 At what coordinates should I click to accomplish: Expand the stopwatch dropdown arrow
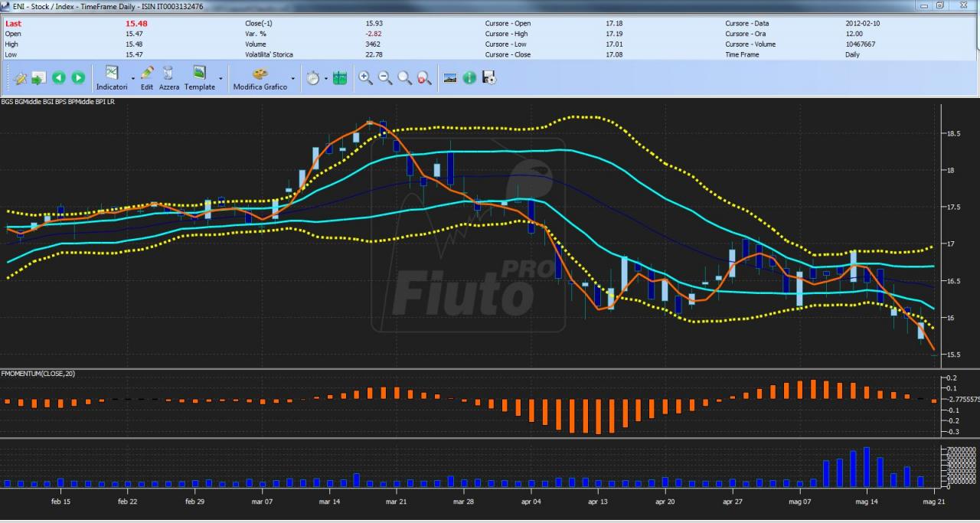(x=325, y=78)
